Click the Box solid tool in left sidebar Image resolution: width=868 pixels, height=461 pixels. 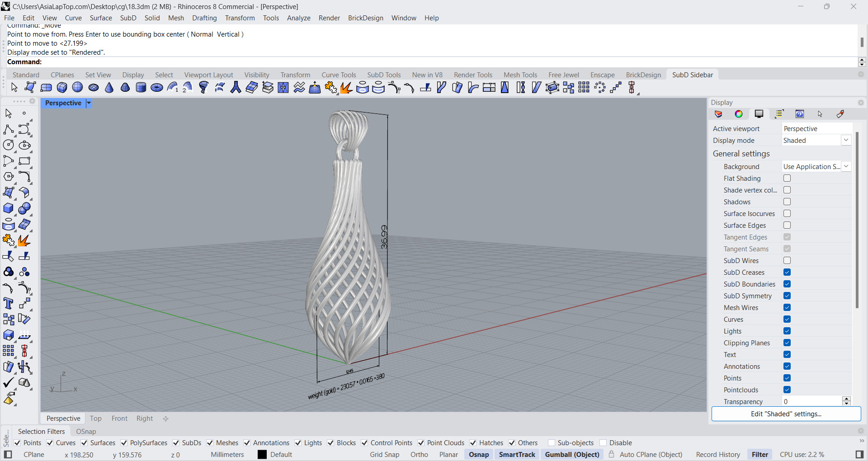tap(9, 208)
